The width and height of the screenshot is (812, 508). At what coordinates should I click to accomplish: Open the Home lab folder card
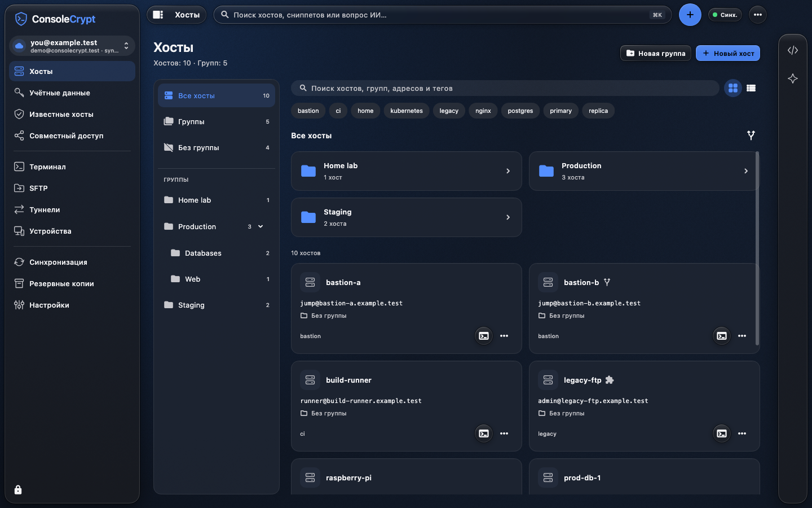(x=407, y=171)
